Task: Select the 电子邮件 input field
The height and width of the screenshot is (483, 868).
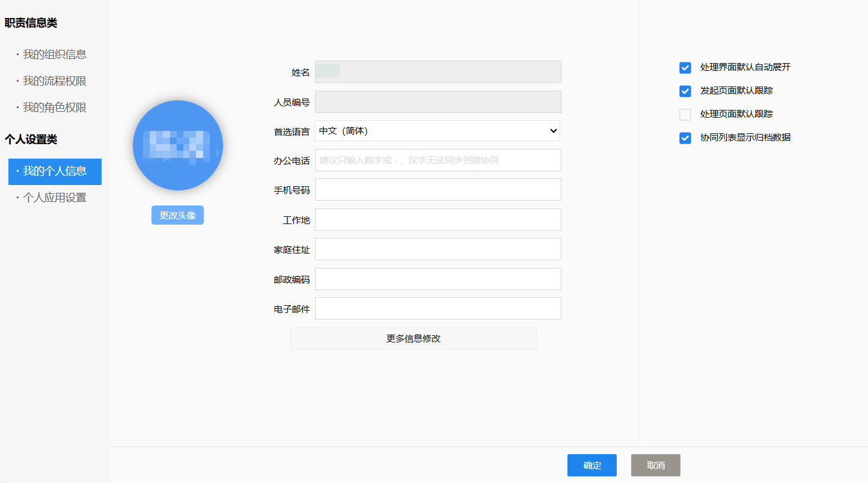Action: tap(438, 309)
